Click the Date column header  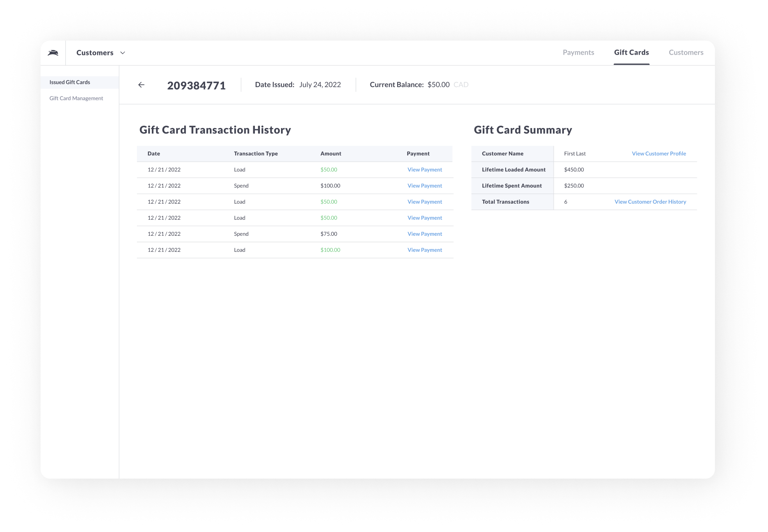tap(154, 154)
